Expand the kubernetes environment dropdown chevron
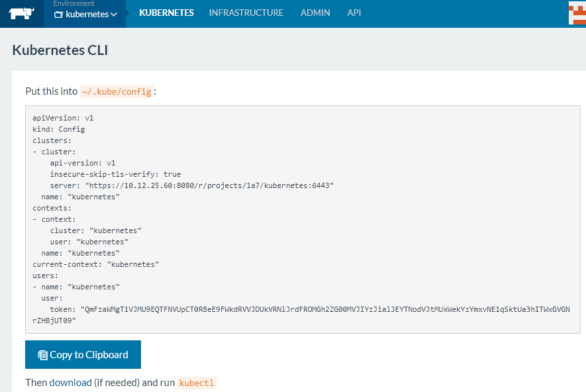The width and height of the screenshot is (586, 392). click(x=114, y=15)
